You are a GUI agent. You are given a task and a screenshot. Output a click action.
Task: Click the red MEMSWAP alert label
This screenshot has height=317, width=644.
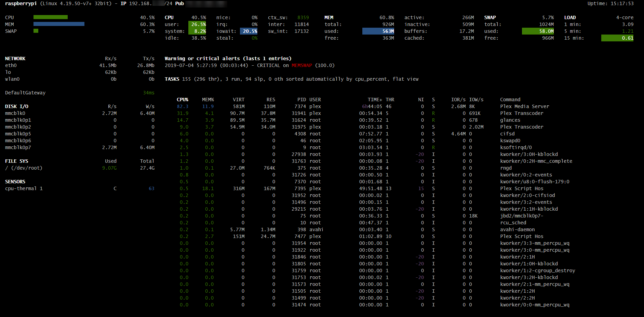(302, 65)
